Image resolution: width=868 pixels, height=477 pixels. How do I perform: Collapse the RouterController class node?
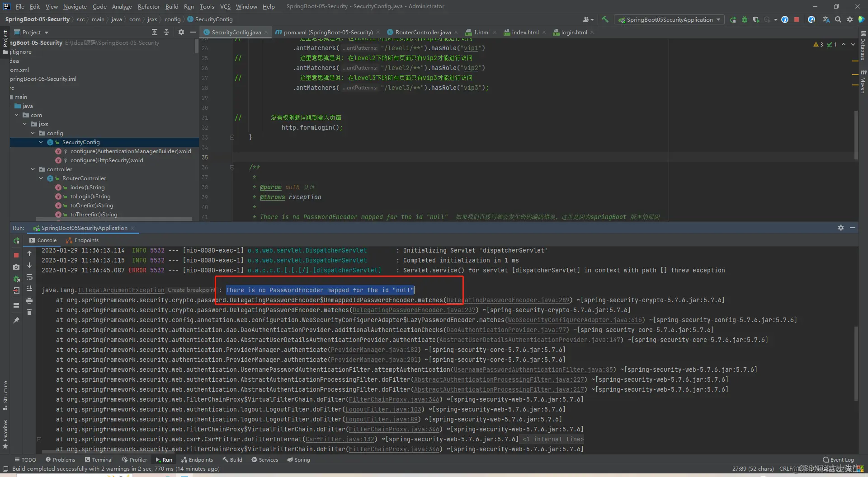41,178
